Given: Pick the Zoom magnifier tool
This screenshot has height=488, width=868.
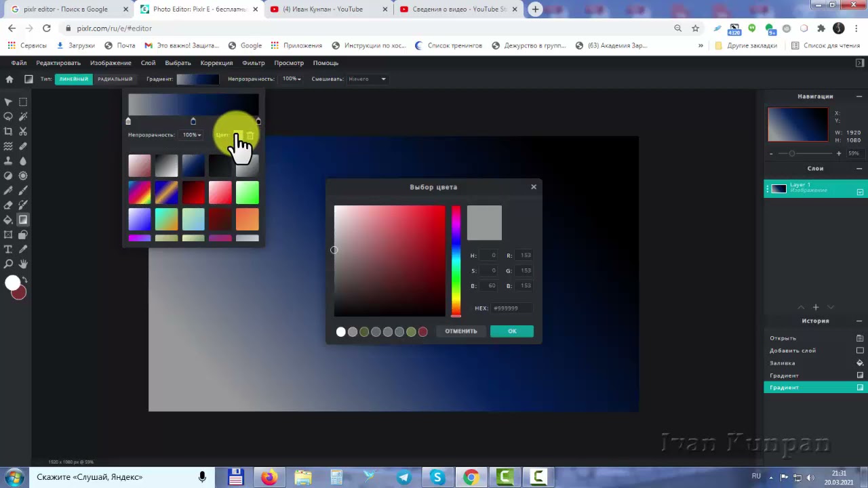Looking at the screenshot, I should point(8,264).
